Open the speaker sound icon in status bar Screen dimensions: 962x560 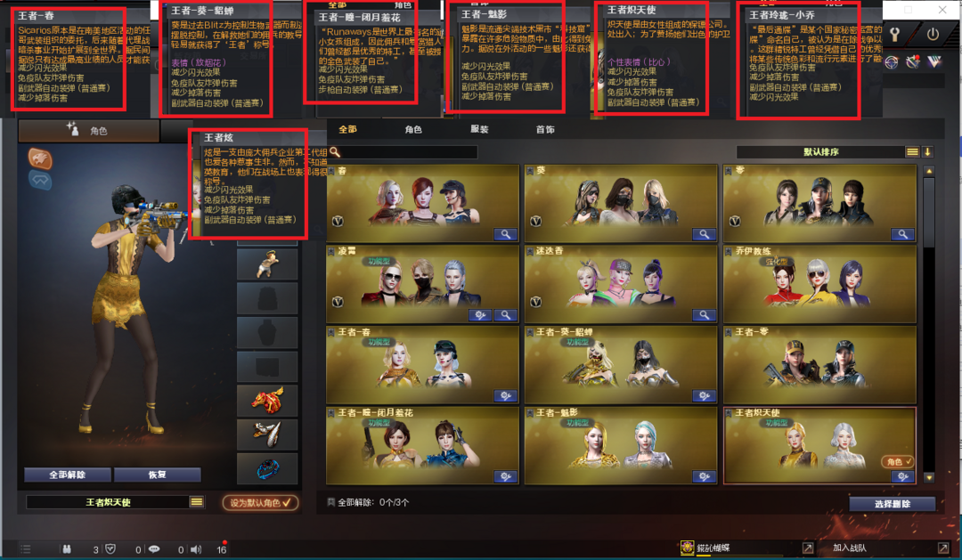(x=196, y=549)
